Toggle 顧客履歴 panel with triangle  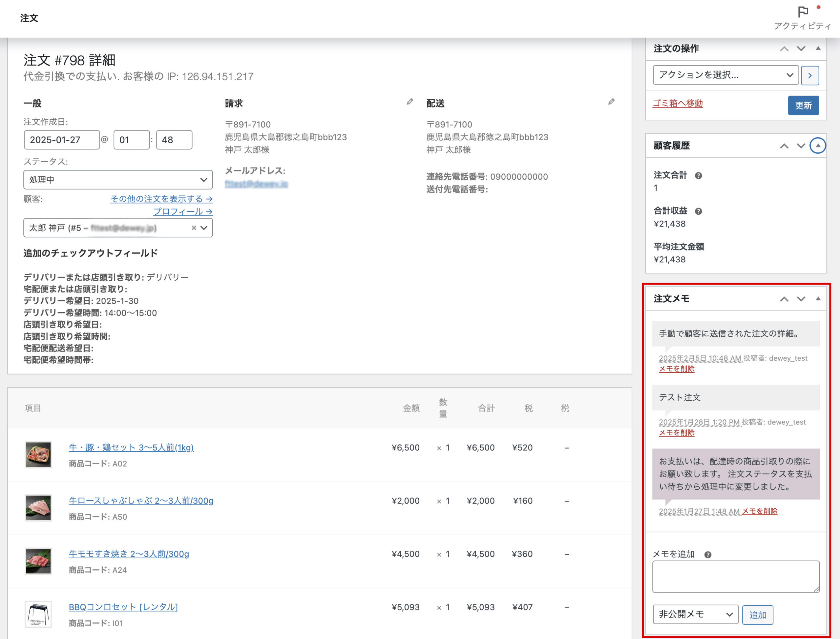click(x=818, y=146)
